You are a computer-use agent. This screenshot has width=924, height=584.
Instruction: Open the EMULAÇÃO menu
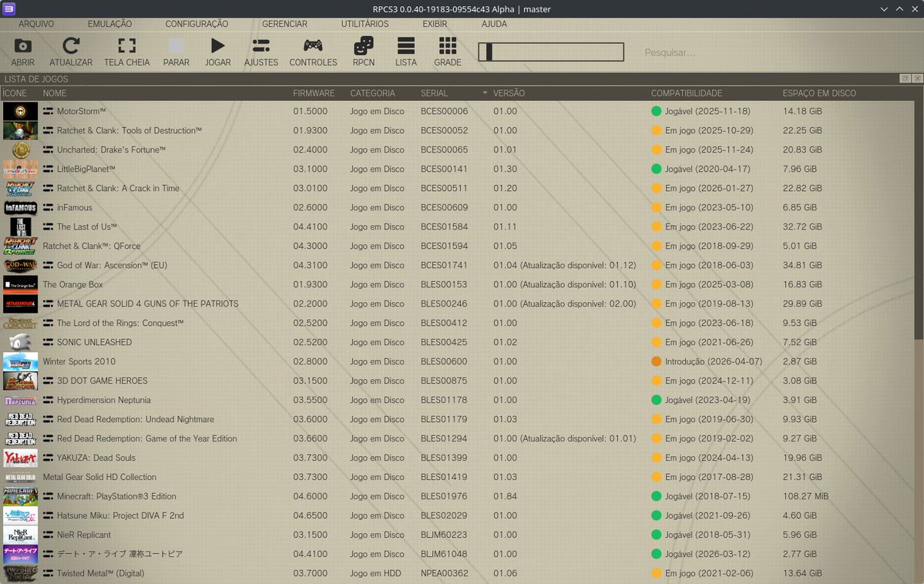109,24
